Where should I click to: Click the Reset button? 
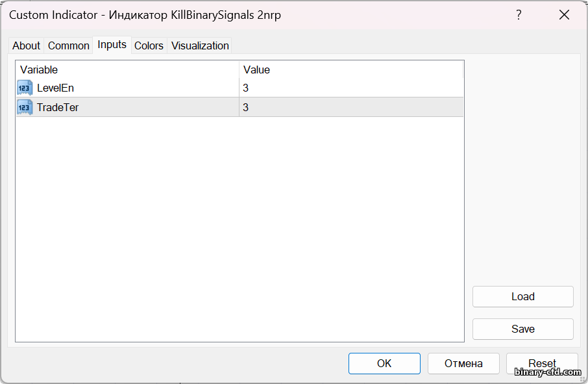point(543,363)
